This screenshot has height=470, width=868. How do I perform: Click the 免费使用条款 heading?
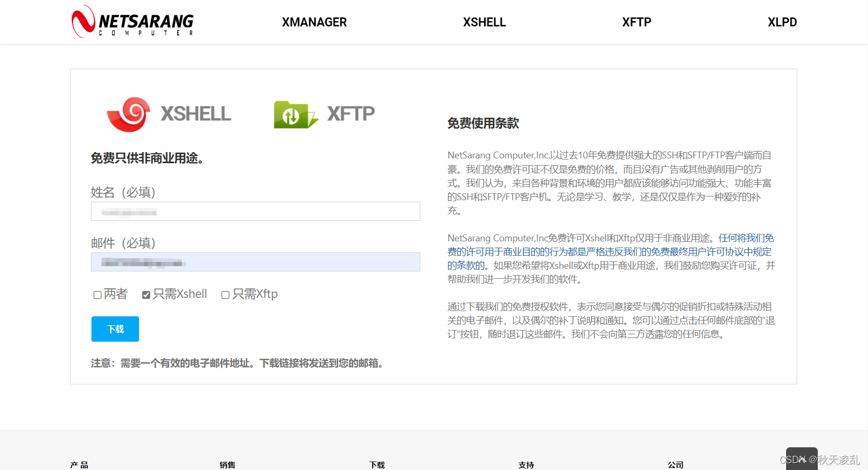[x=483, y=123]
